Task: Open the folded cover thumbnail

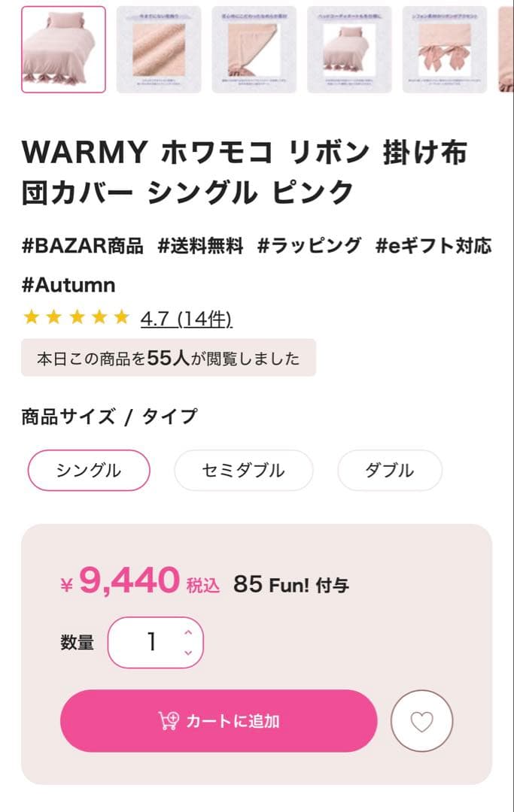Action: tap(254, 50)
